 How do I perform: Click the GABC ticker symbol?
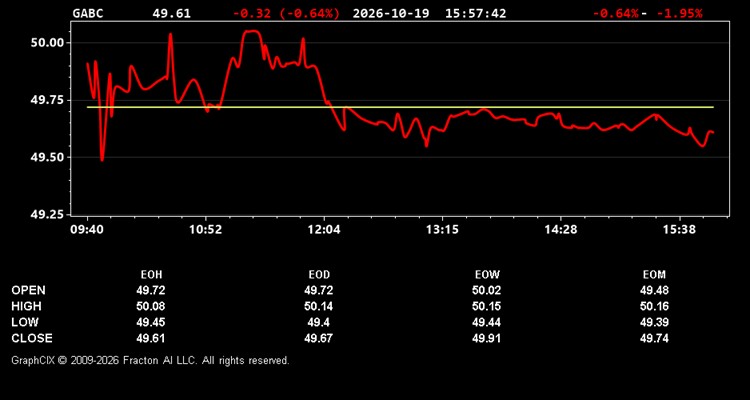pos(88,13)
